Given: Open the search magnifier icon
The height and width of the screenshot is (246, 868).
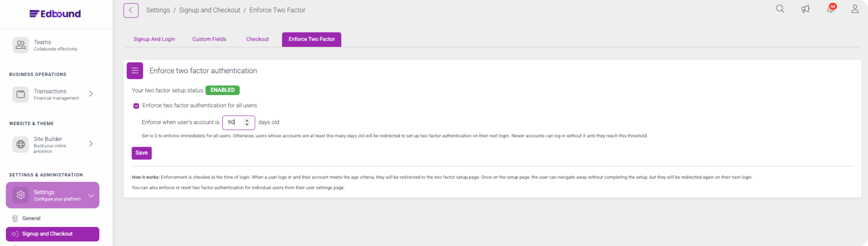Looking at the screenshot, I should click(x=780, y=9).
